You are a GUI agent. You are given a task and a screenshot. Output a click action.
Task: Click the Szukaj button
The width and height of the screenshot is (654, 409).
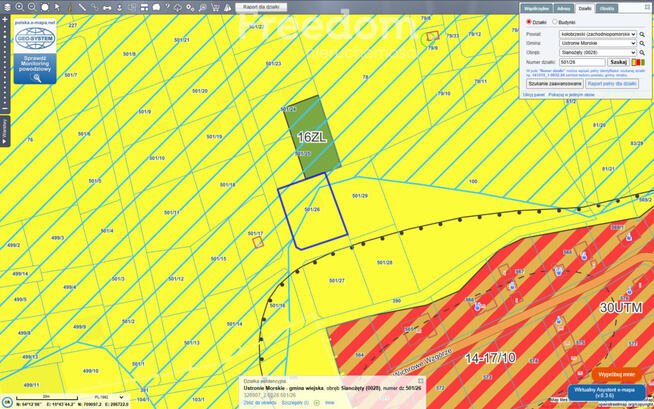coord(618,62)
